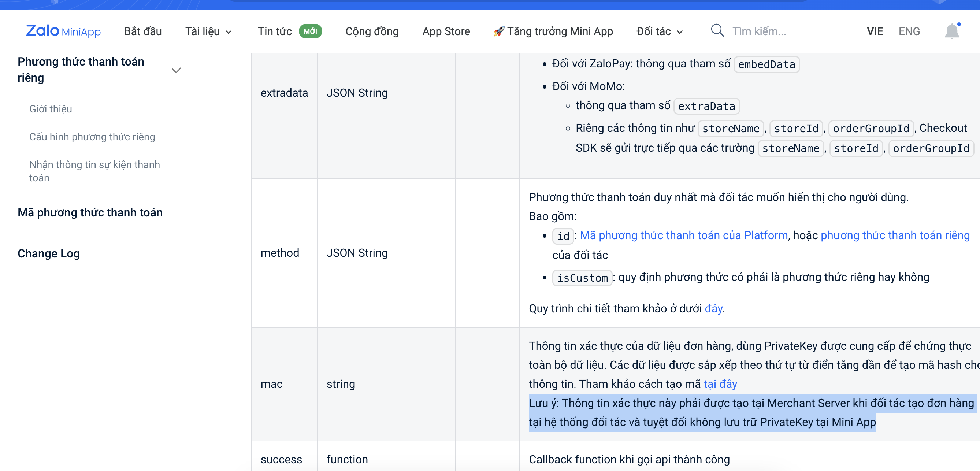Open Change Log in the sidebar

[x=49, y=253]
